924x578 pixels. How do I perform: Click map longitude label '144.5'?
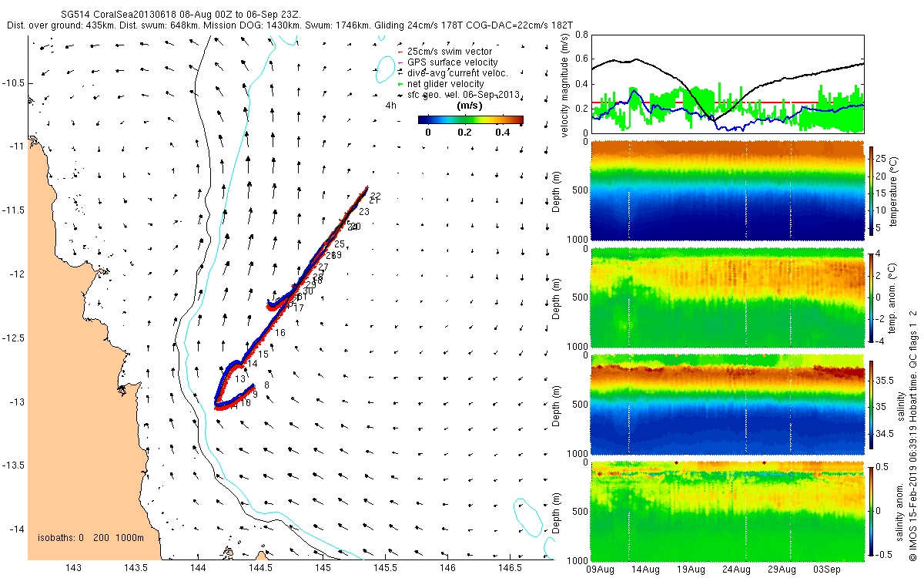pyautogui.click(x=260, y=569)
